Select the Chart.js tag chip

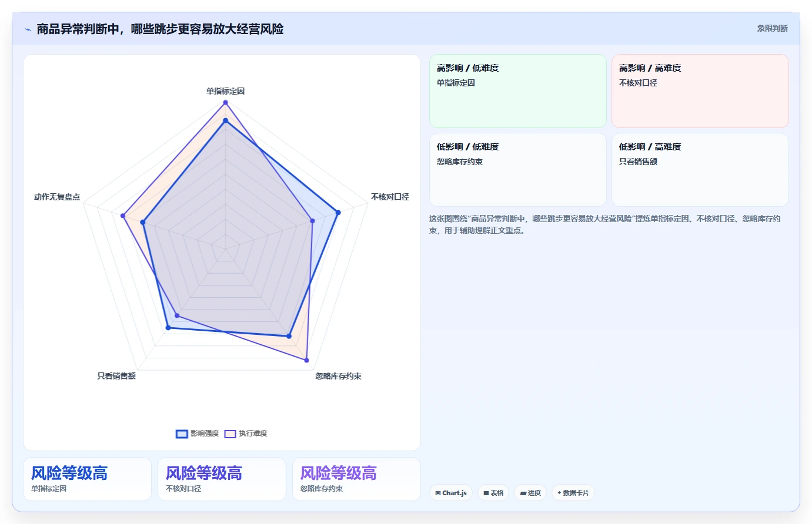point(451,493)
